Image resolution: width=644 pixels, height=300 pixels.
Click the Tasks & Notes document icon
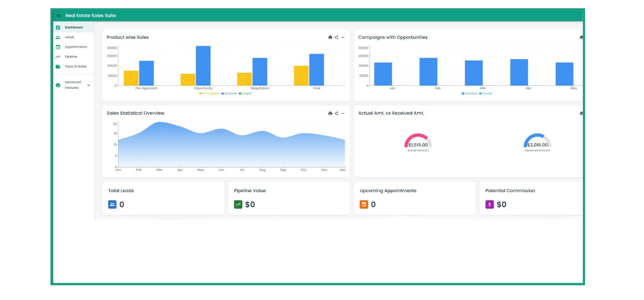[58, 66]
